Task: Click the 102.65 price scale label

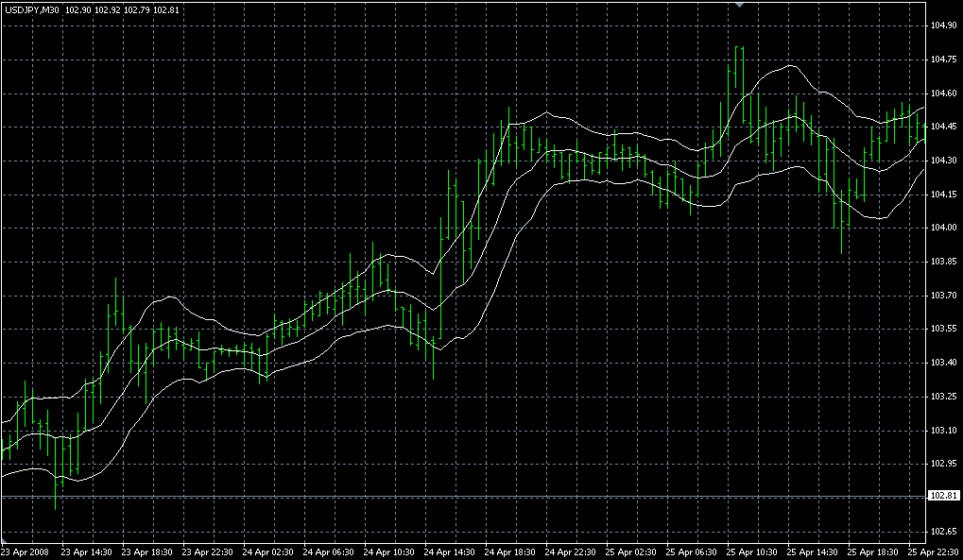Action: click(944, 531)
